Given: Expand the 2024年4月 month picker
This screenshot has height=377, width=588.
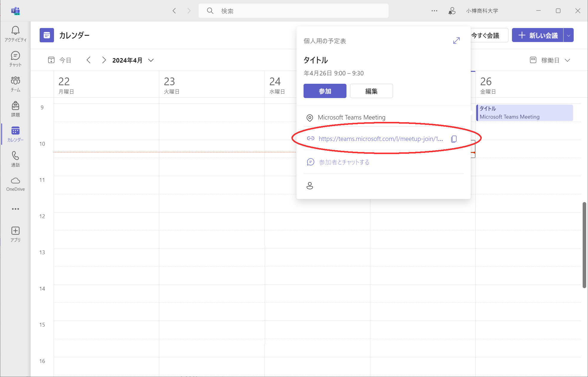Looking at the screenshot, I should (x=151, y=60).
